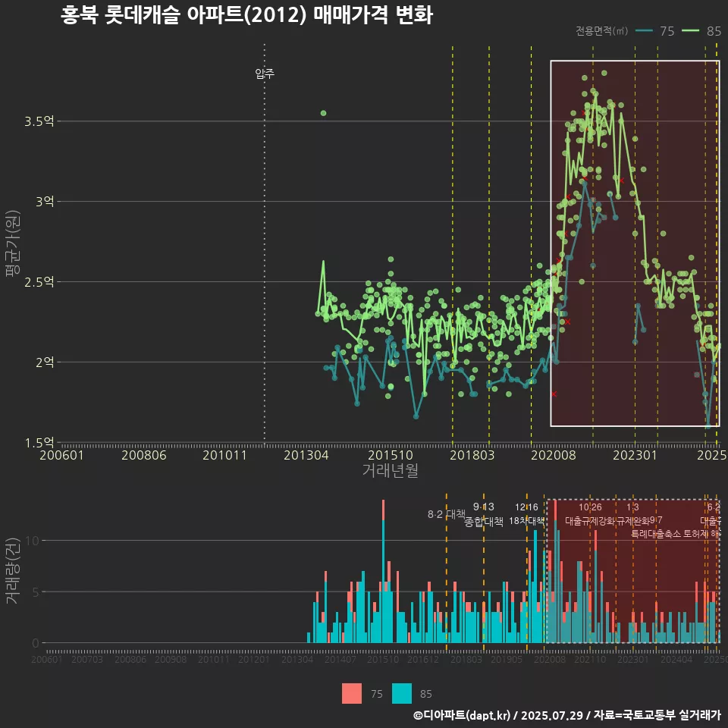
Task: Click the 10 tick on volume chart
Action: [x=33, y=541]
